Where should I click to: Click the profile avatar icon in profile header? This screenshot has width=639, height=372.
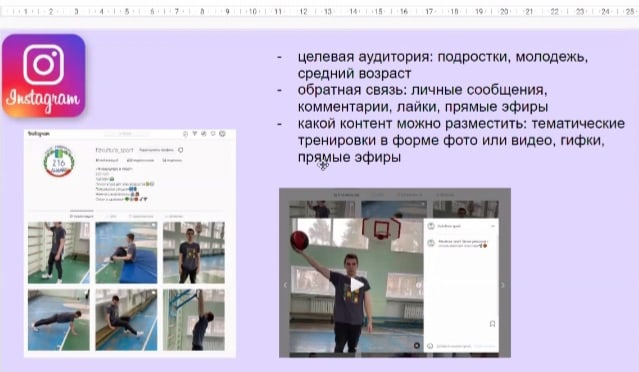pos(222,134)
